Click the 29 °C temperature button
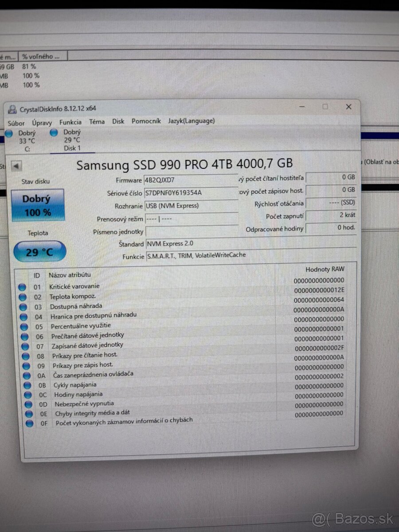 40,252
